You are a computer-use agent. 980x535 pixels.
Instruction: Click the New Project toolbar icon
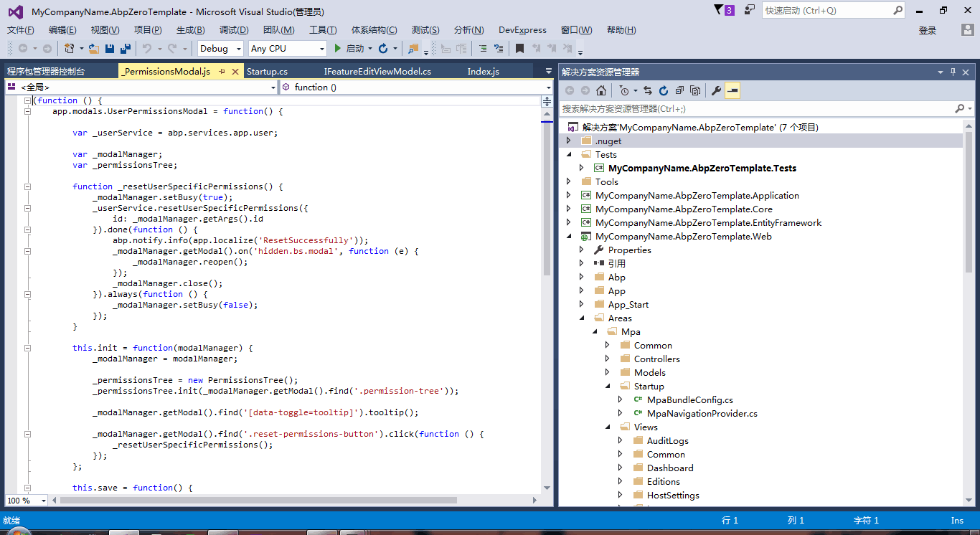(69, 48)
